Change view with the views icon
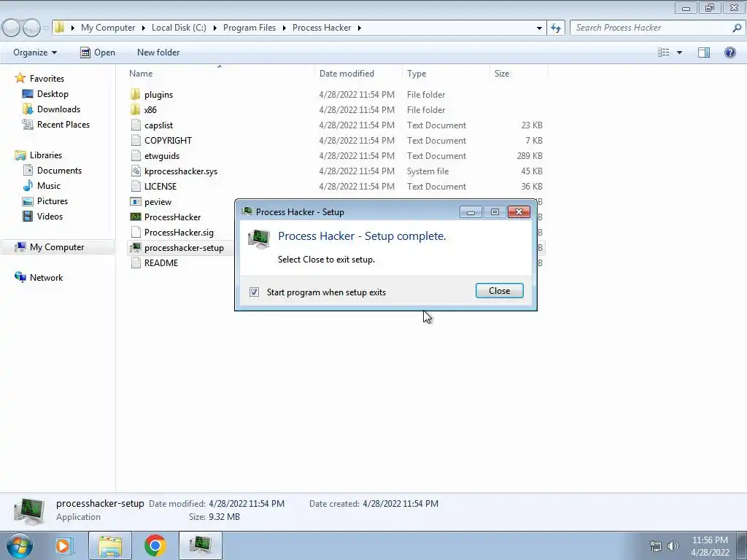 click(664, 52)
